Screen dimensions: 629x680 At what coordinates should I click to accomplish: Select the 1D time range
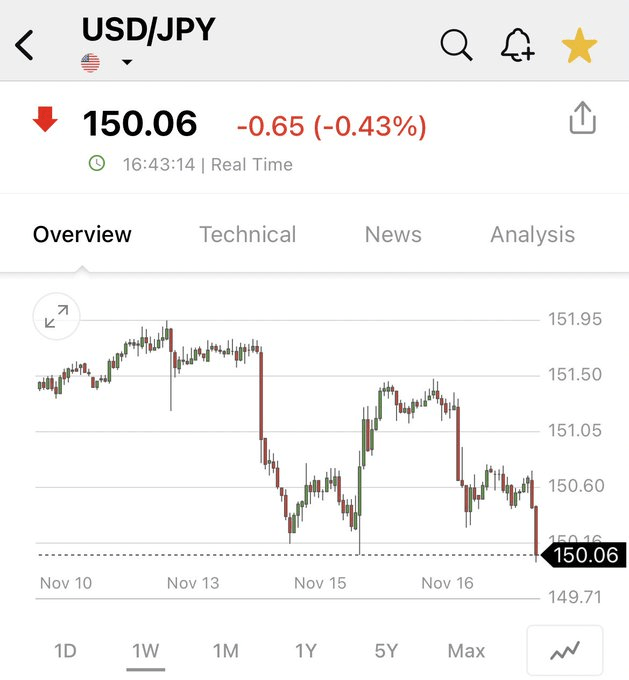(65, 651)
